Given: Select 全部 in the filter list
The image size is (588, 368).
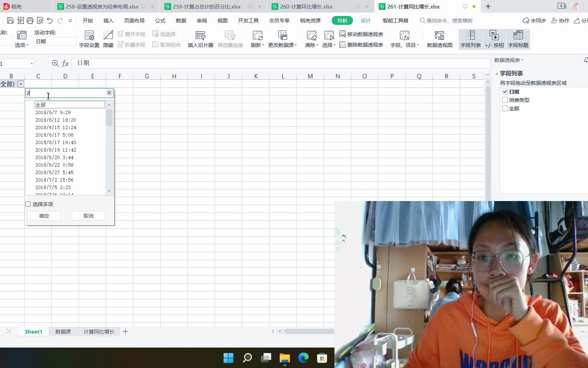Looking at the screenshot, I should click(70, 105).
